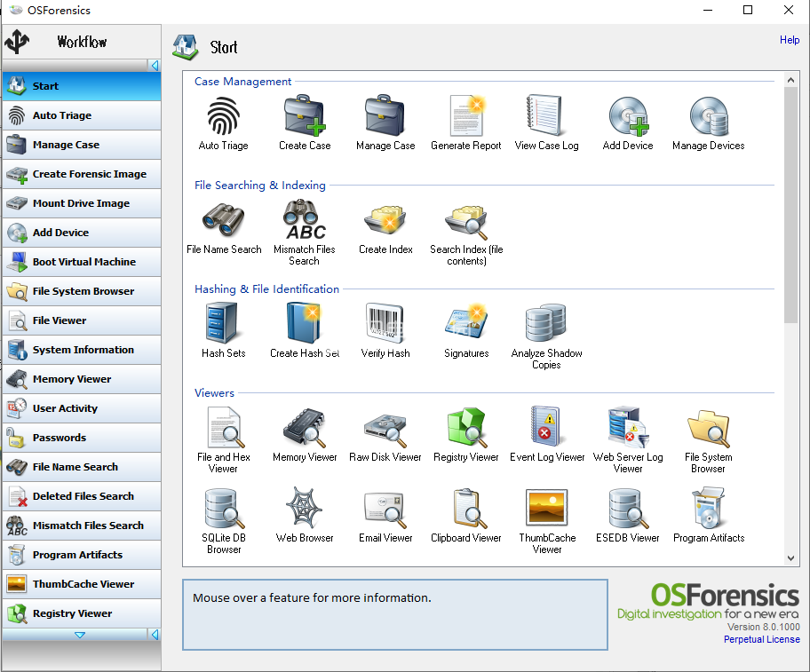Collapse sidebar using top left-arrow
The width and height of the screenshot is (810, 672).
click(x=155, y=66)
